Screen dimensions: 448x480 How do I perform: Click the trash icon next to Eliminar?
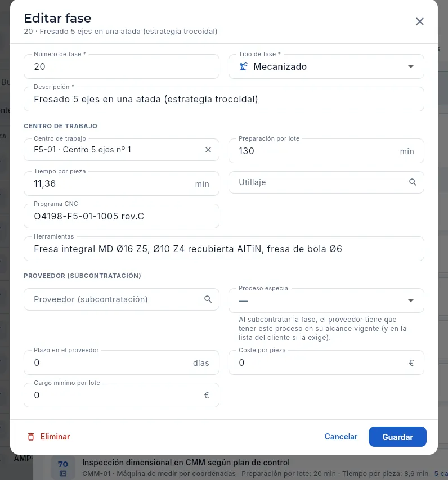[31, 437]
